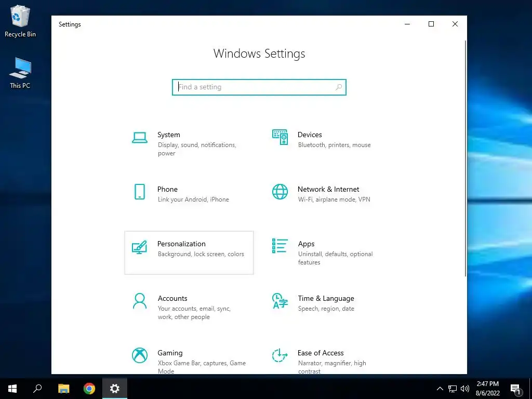Open the Time & Language category title

pyautogui.click(x=326, y=299)
